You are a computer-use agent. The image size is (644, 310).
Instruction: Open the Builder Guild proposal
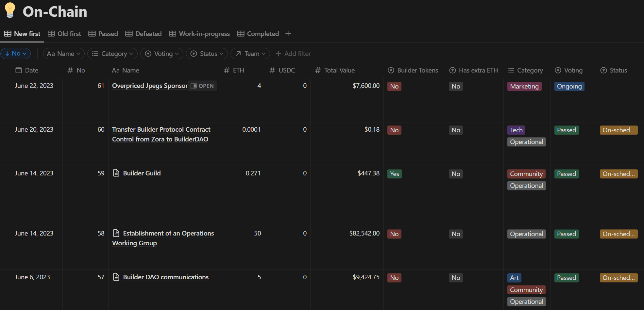142,173
